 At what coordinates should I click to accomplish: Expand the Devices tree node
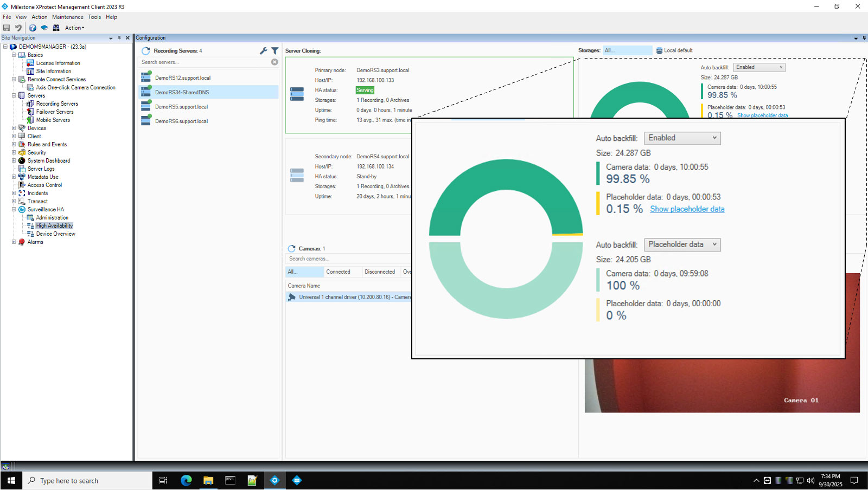pyautogui.click(x=14, y=128)
